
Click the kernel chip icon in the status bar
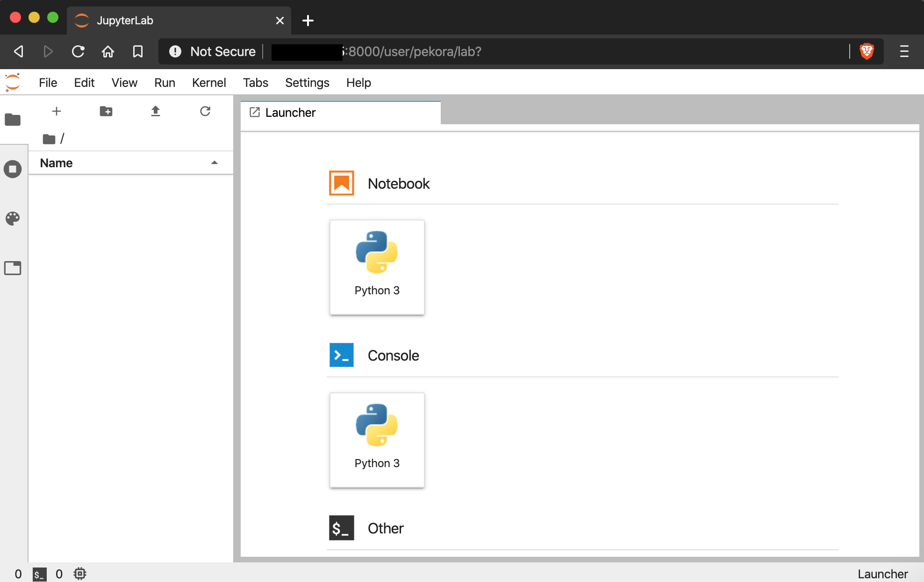pyautogui.click(x=80, y=574)
